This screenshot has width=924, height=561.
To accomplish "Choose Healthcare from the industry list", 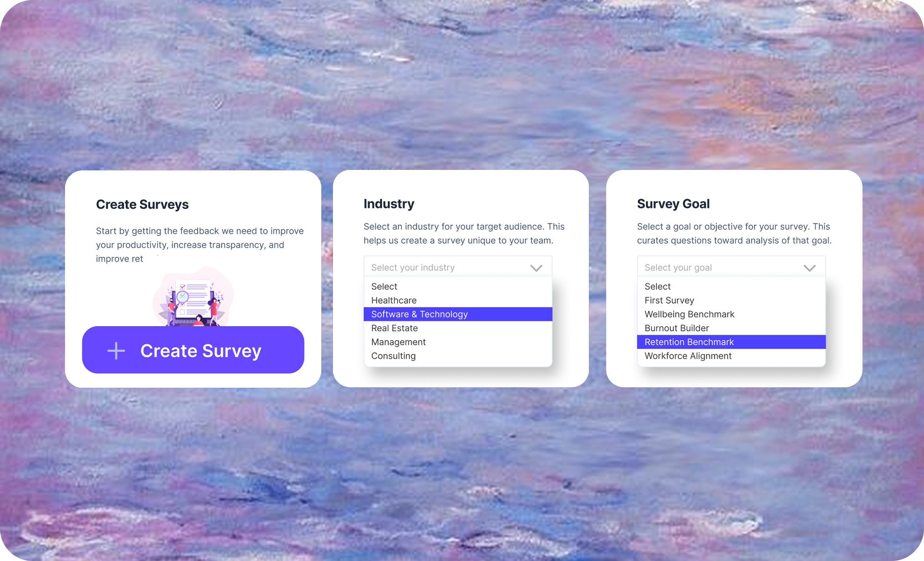I will point(394,300).
